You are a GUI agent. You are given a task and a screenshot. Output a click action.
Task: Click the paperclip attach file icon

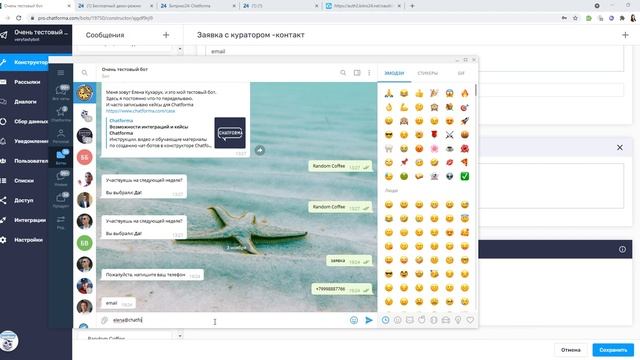coord(104,320)
